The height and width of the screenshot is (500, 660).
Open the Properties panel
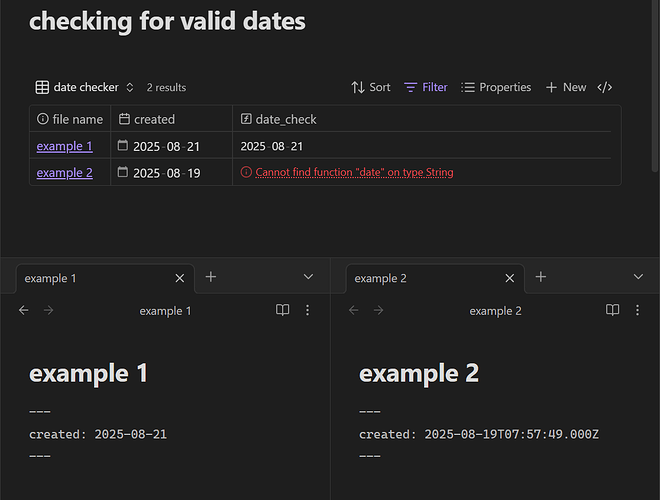click(496, 88)
